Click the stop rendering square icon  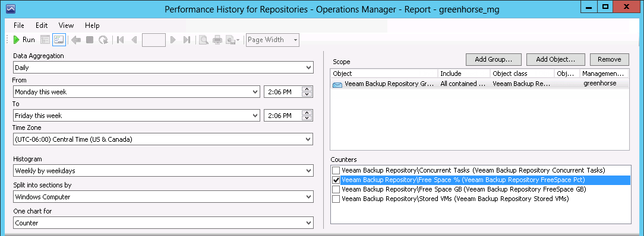pos(90,40)
